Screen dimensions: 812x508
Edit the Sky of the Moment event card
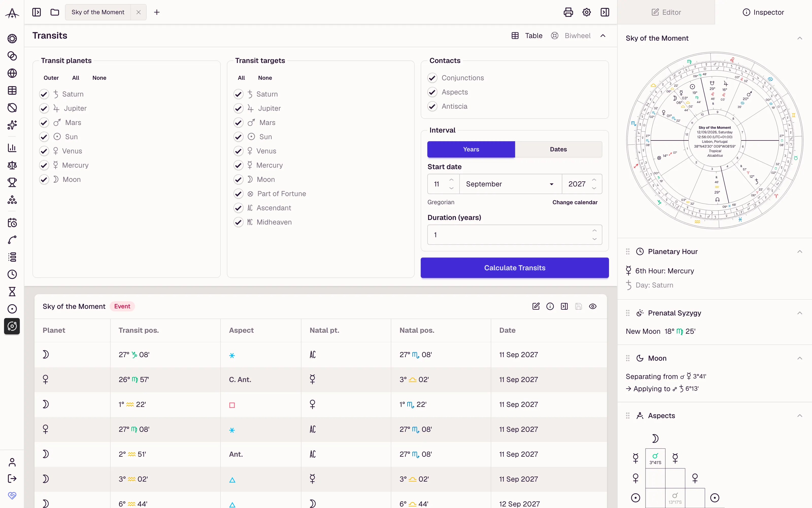[536, 306]
